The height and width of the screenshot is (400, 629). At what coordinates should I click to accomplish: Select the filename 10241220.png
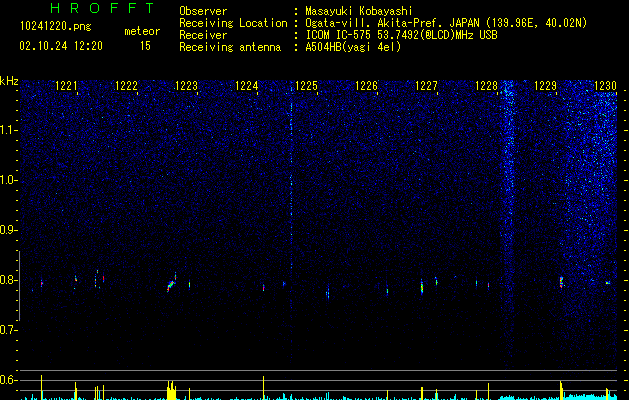(56, 26)
